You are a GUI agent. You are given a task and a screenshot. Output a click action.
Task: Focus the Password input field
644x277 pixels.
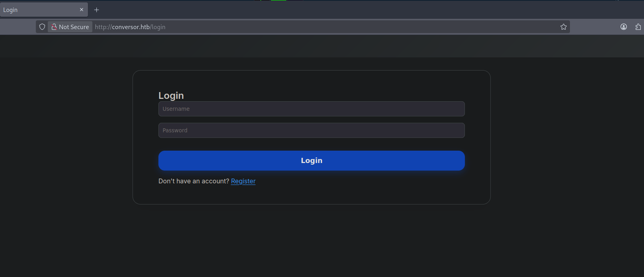pos(311,130)
